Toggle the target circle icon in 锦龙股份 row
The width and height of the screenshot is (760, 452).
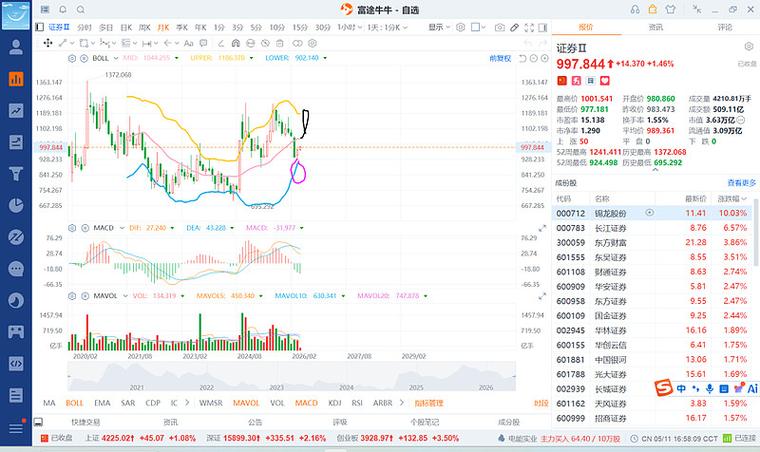point(649,213)
